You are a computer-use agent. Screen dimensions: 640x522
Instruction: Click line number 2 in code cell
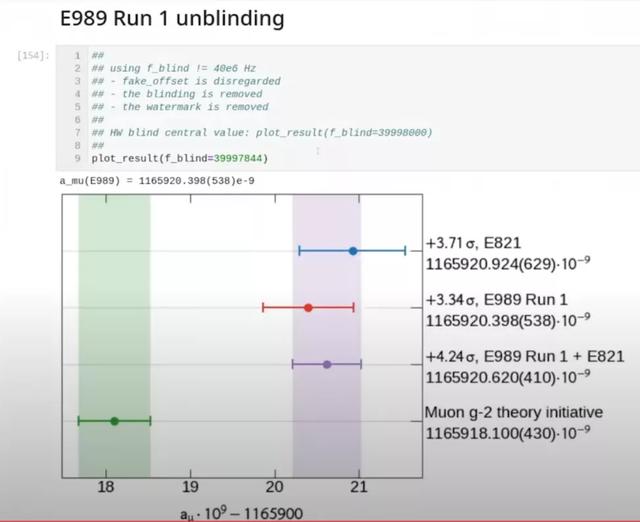[78, 68]
